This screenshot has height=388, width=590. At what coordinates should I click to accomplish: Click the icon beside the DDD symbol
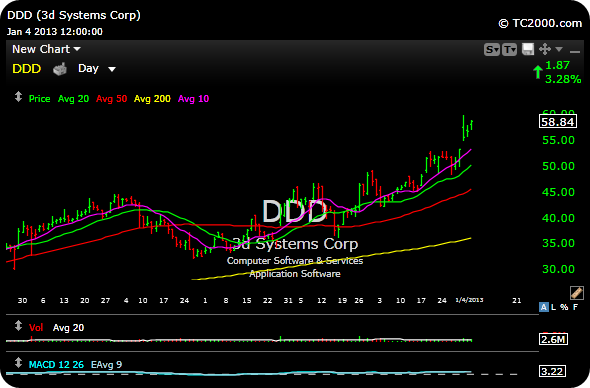pos(60,69)
